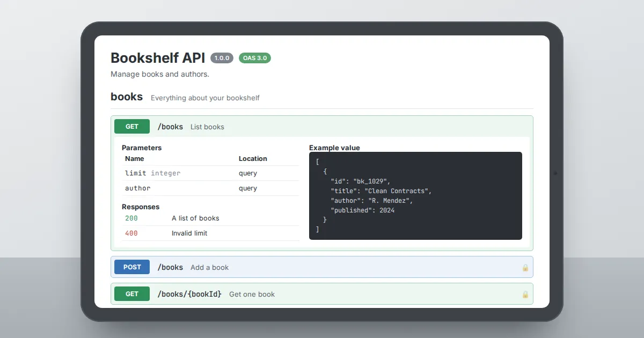Screen dimensions: 644x338
Task: Click 'A list of books' response description
Action: click(x=195, y=218)
